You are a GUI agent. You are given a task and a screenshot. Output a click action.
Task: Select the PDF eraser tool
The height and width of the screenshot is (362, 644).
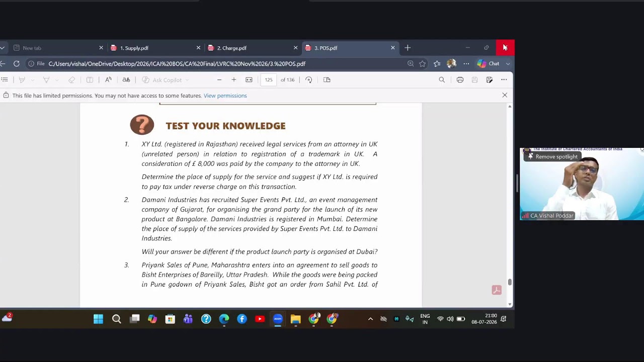tap(72, 80)
